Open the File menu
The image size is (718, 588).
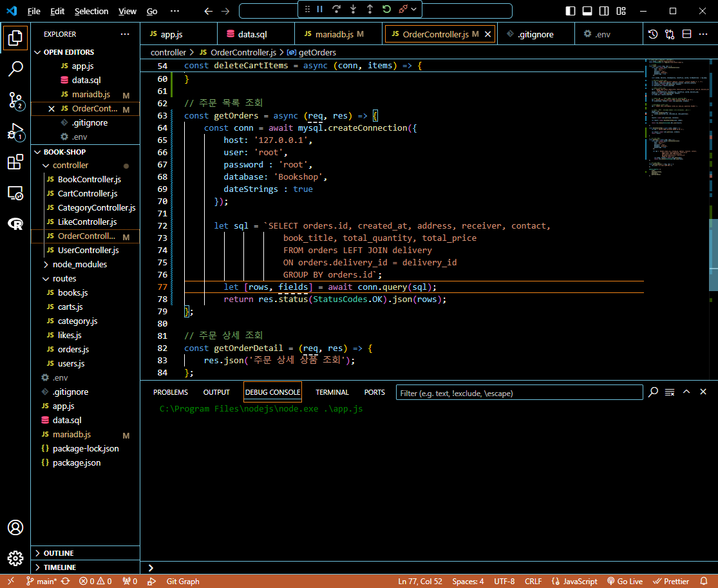coord(34,11)
